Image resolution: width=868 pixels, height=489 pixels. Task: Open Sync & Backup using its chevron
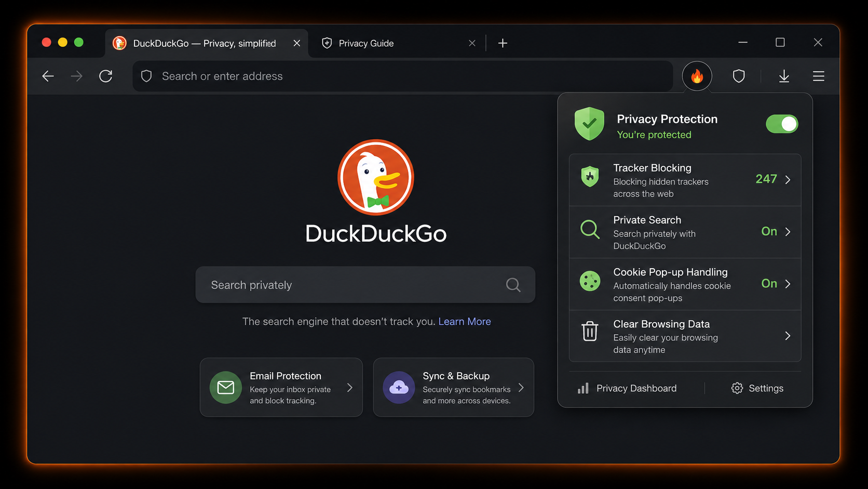click(x=521, y=388)
